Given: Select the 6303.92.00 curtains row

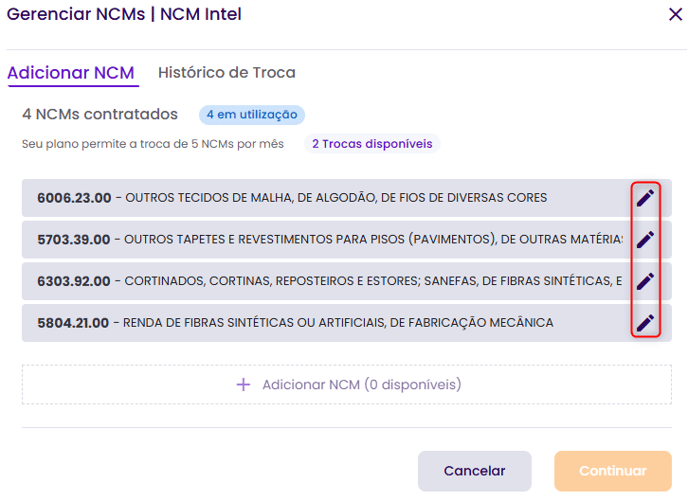Looking at the screenshot, I should (320, 281).
